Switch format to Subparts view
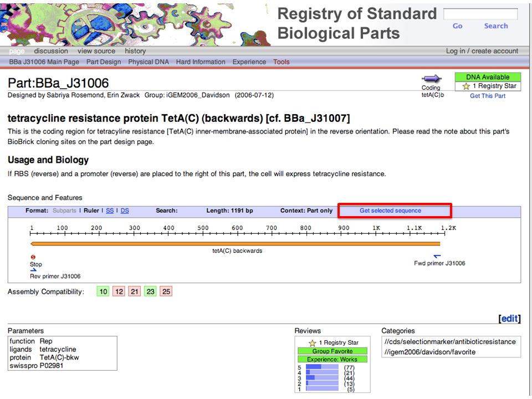This screenshot has height=399, width=532. click(x=64, y=211)
